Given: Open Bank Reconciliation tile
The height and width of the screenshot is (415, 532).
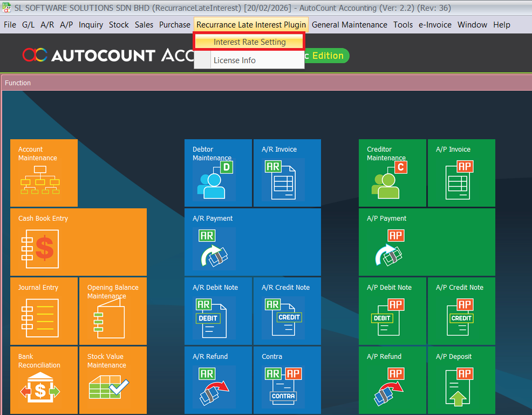Looking at the screenshot, I should click(x=44, y=380).
